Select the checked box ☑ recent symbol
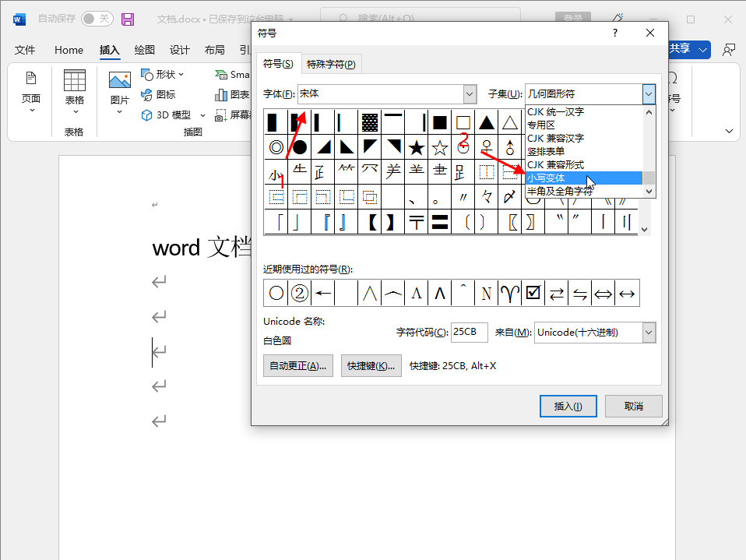Viewport: 746px width, 560px height. pos(533,293)
